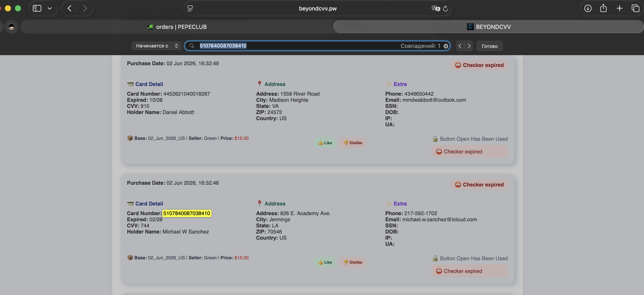Minimize the window with the yellow button

[x=8, y=8]
